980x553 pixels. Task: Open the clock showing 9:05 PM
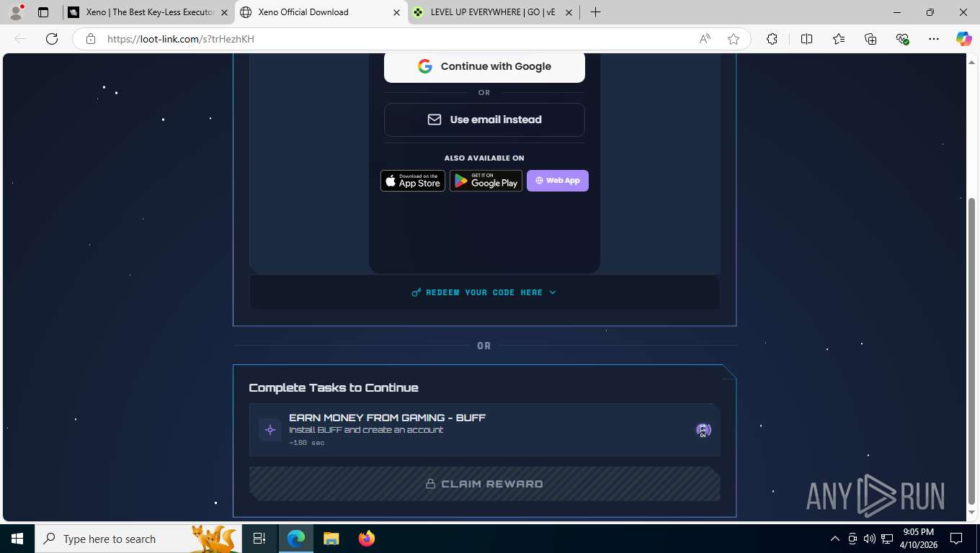click(918, 539)
